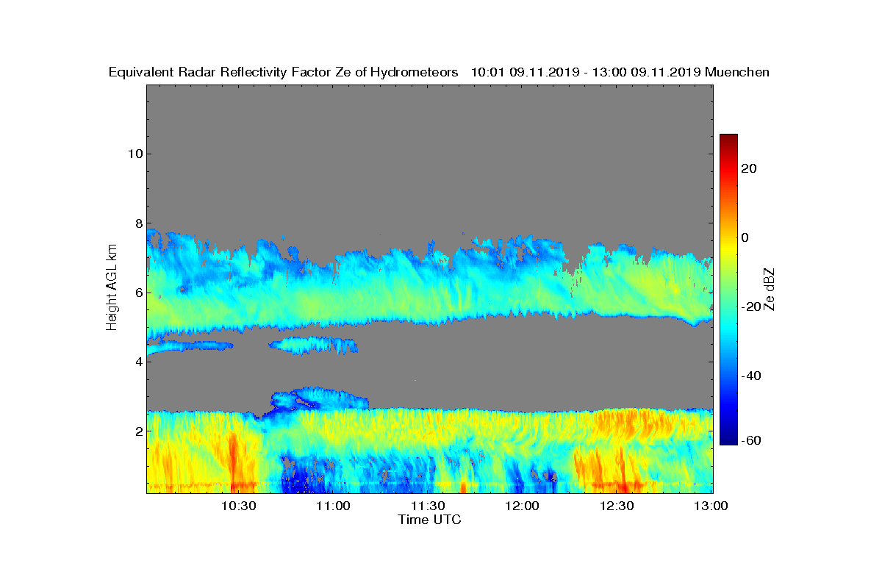
Task: Click the 'Height AGL km' axis label
Action: point(112,288)
